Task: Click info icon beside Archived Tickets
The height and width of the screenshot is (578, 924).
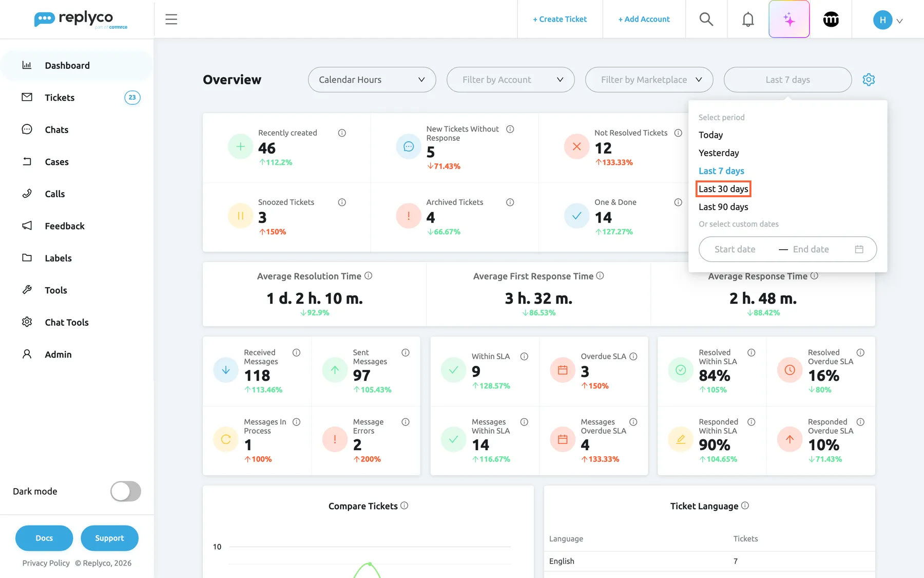Action: [x=510, y=202]
